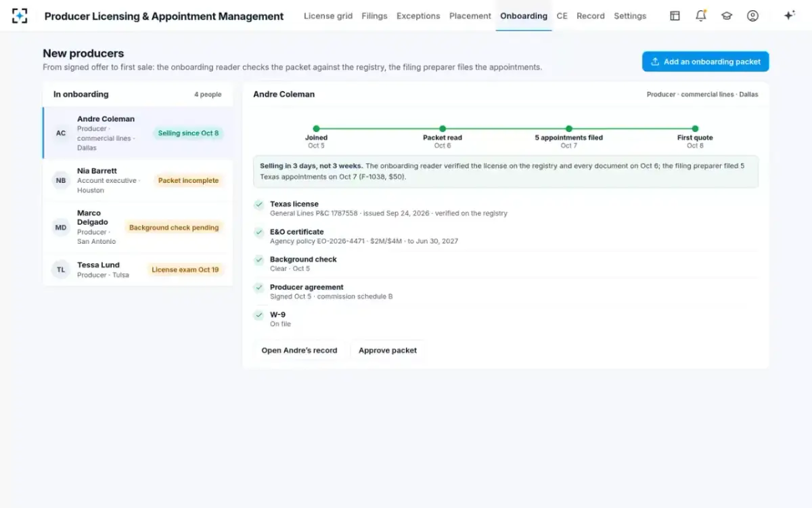Click the Selling in 3 days summary banner

505,171
